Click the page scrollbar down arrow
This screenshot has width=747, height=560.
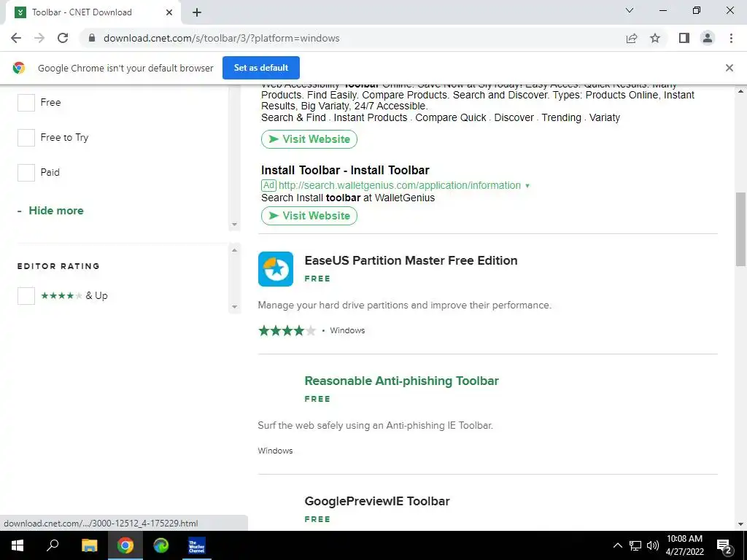point(741,524)
